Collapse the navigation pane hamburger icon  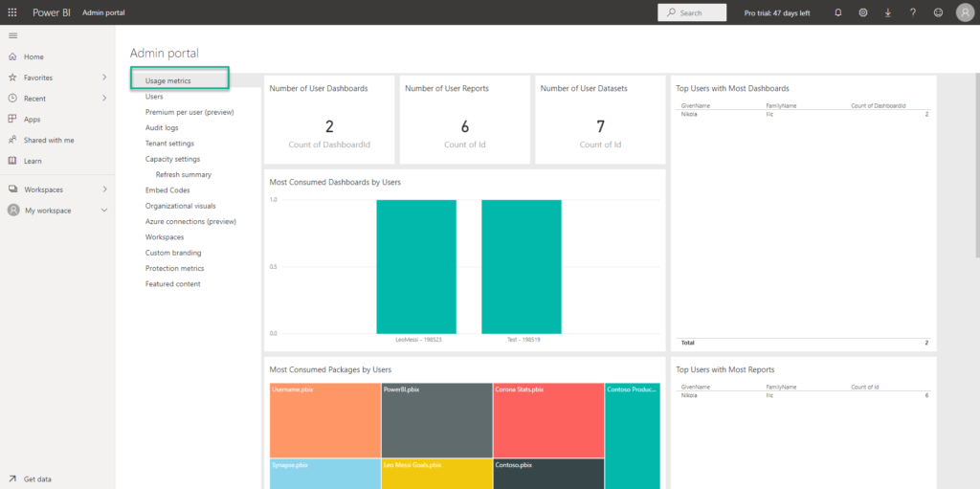[x=12, y=35]
